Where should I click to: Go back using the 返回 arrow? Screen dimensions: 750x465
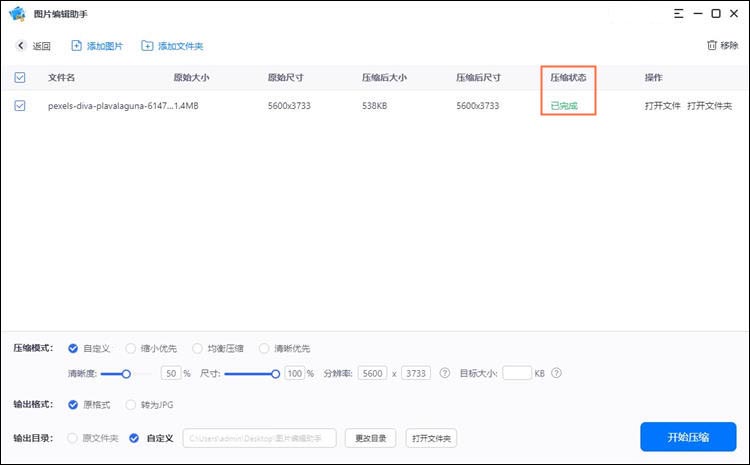(x=21, y=45)
